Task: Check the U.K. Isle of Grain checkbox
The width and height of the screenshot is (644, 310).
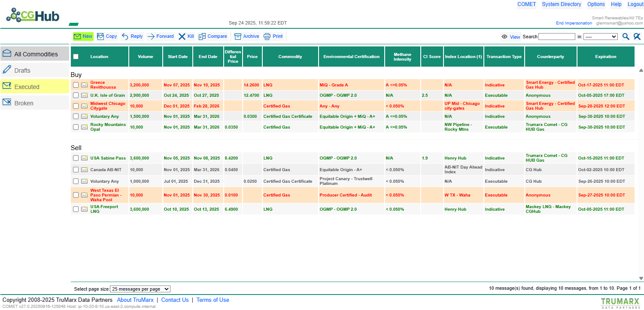Action: pos(76,95)
